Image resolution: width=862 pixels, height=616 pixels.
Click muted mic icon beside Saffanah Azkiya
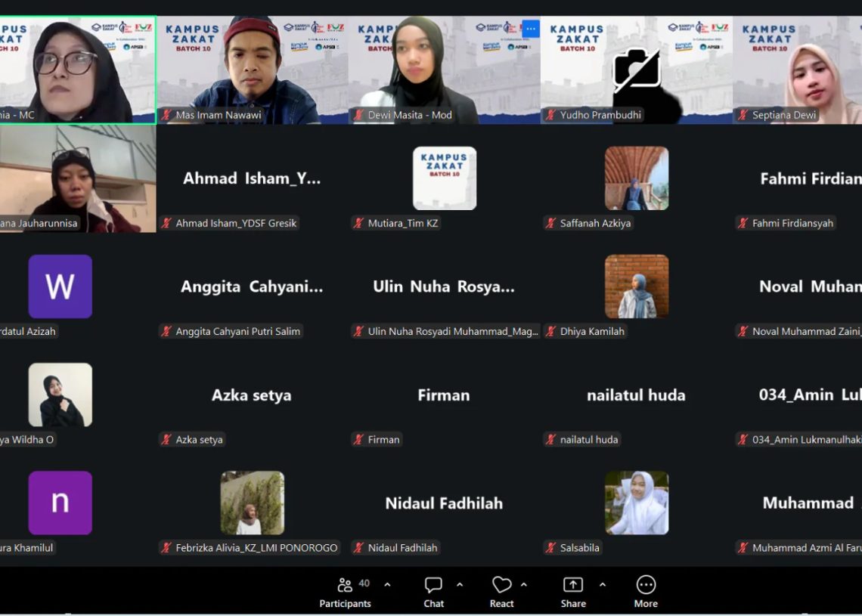(550, 223)
